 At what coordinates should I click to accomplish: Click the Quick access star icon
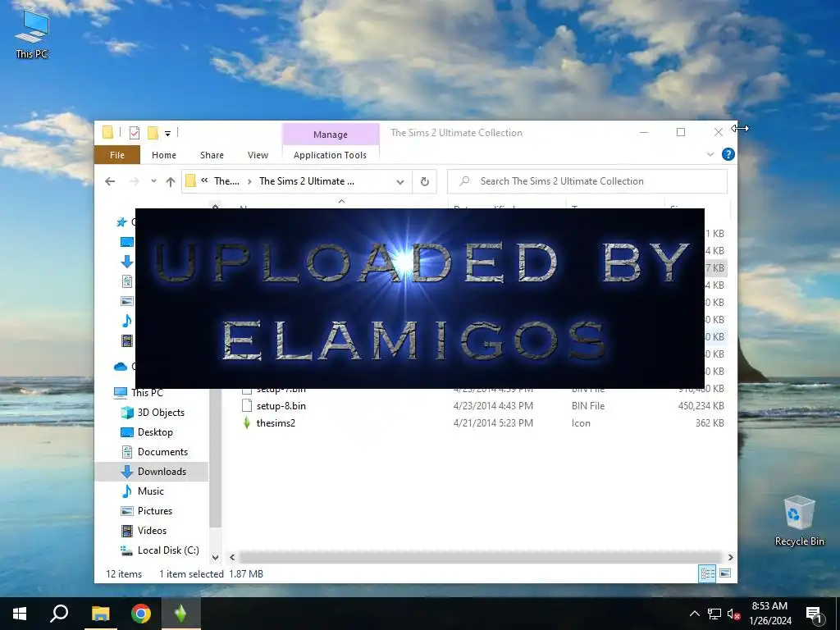(x=121, y=221)
